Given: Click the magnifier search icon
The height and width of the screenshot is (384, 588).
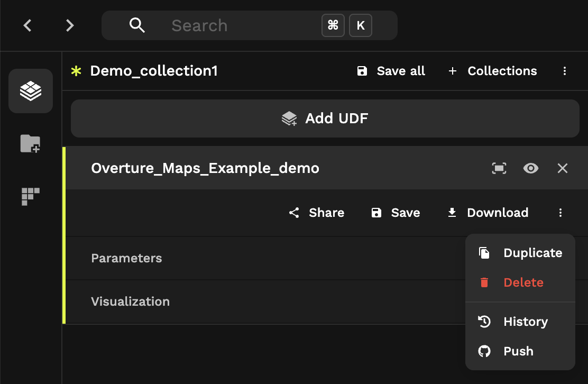Looking at the screenshot, I should 137,25.
